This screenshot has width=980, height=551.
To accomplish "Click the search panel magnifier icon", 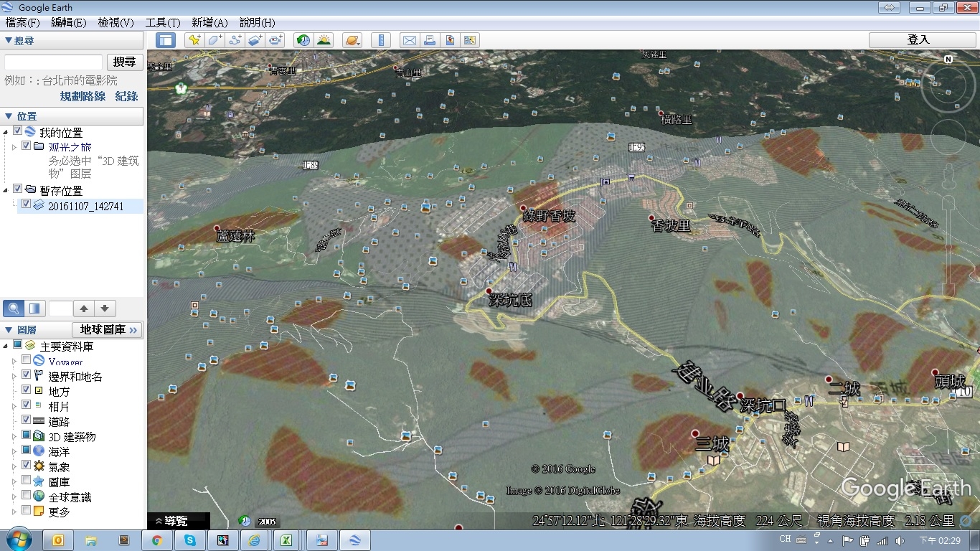I will point(14,309).
